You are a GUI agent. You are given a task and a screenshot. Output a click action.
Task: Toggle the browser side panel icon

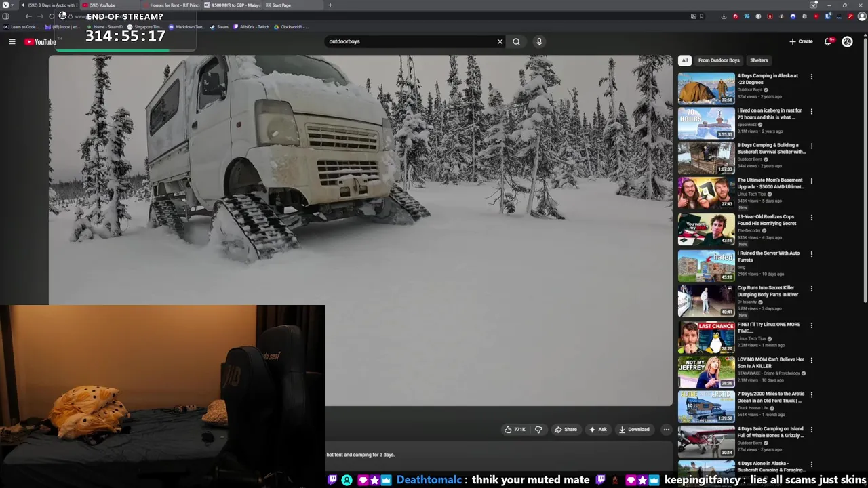(x=5, y=16)
